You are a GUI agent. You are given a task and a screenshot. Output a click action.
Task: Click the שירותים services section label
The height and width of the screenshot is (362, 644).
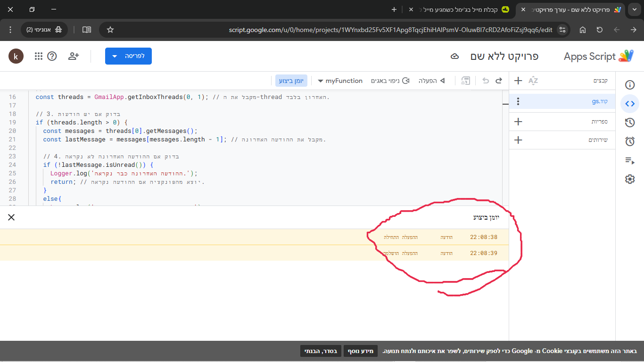coord(598,140)
